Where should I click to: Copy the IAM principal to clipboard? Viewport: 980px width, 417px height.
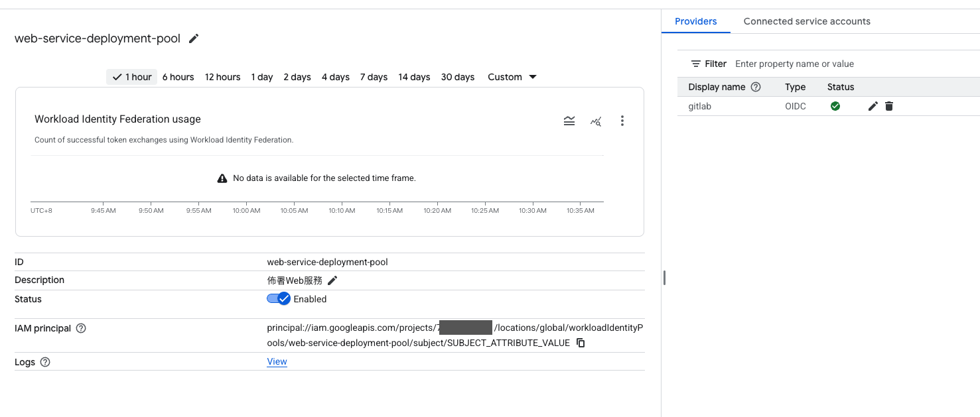pos(580,343)
